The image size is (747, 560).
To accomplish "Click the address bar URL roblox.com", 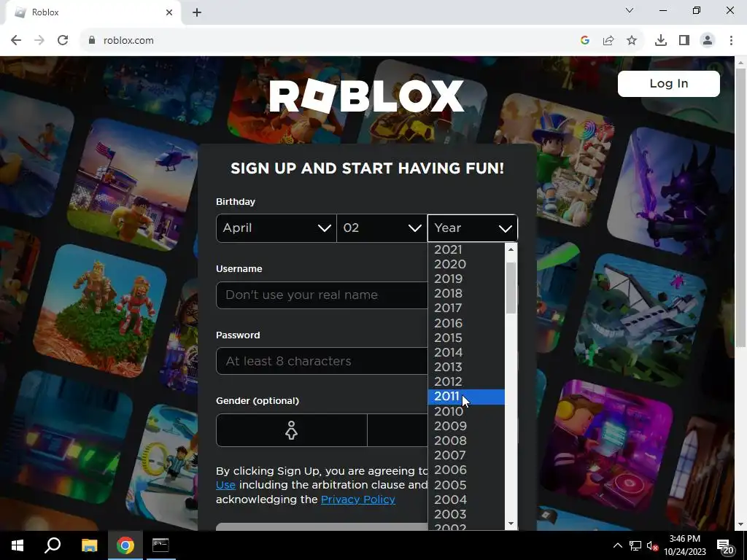I will coord(128,41).
